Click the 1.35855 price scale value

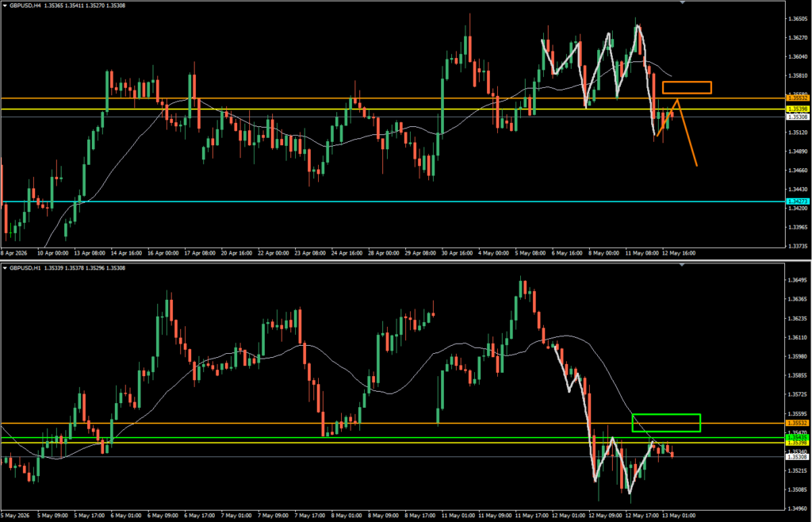[x=798, y=375]
